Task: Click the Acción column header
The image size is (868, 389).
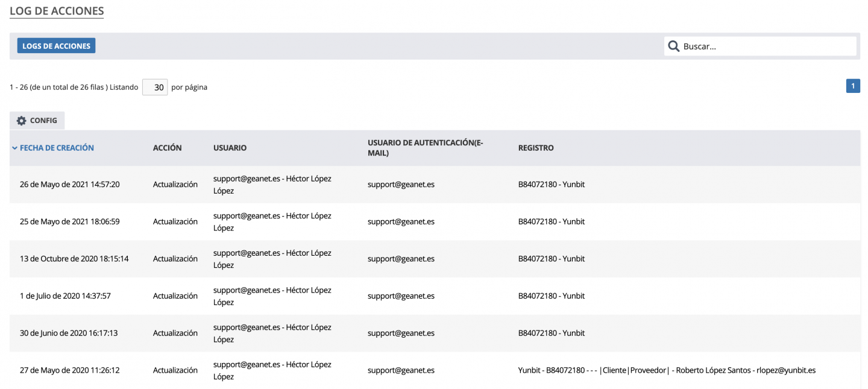Action: (x=167, y=148)
